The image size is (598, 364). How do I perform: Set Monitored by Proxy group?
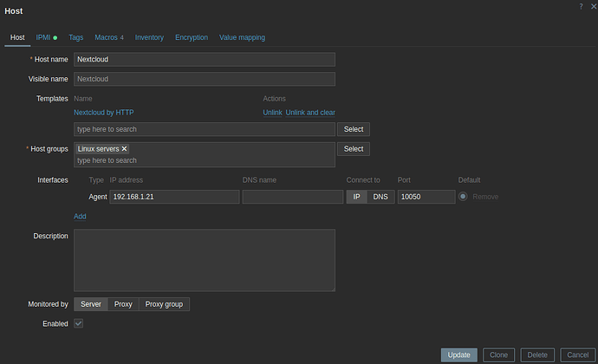[164, 304]
